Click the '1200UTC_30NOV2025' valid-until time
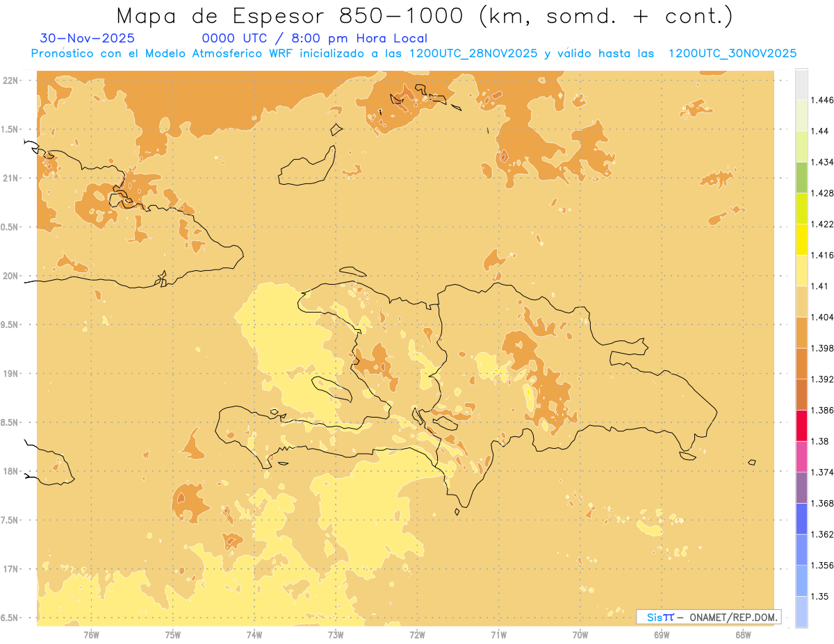Image resolution: width=834 pixels, height=644 pixels. [732, 53]
